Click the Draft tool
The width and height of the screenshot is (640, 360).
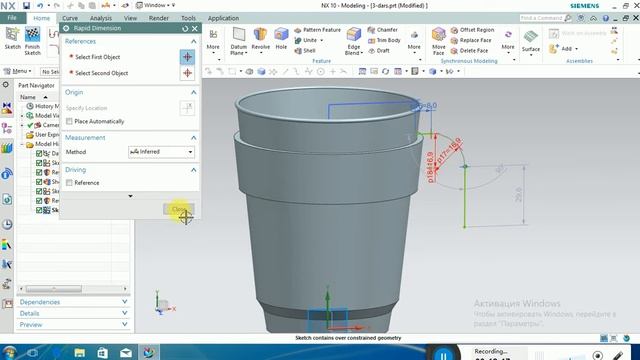coord(379,51)
